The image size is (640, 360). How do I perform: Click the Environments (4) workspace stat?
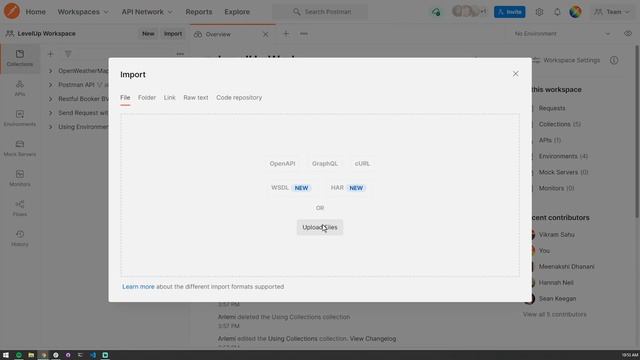[563, 156]
